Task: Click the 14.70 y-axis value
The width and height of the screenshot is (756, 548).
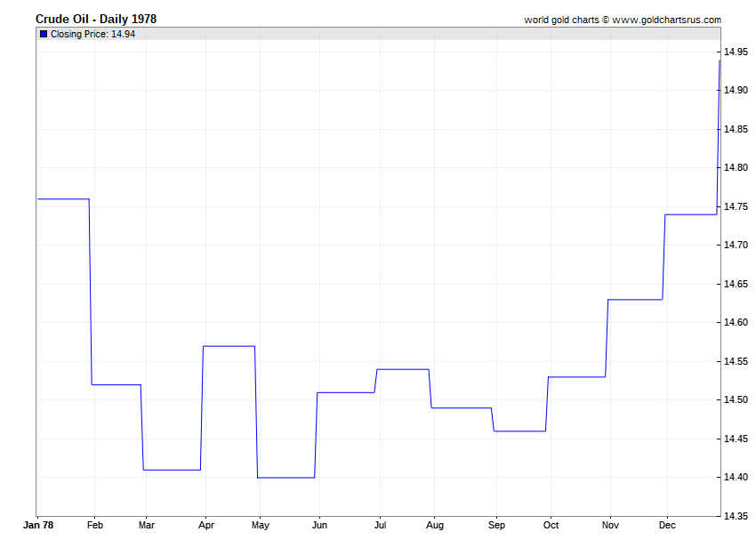Action: pos(736,245)
